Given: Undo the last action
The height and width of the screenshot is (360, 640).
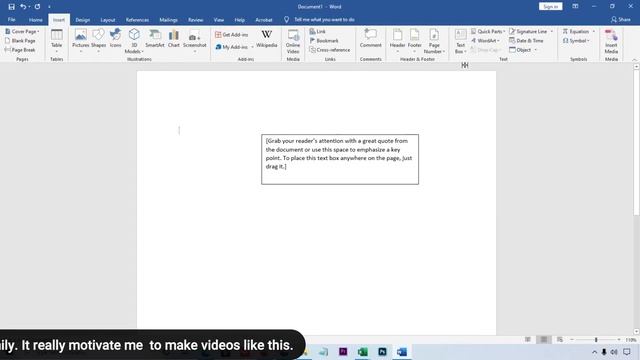Looking at the screenshot, I should tap(23, 7).
